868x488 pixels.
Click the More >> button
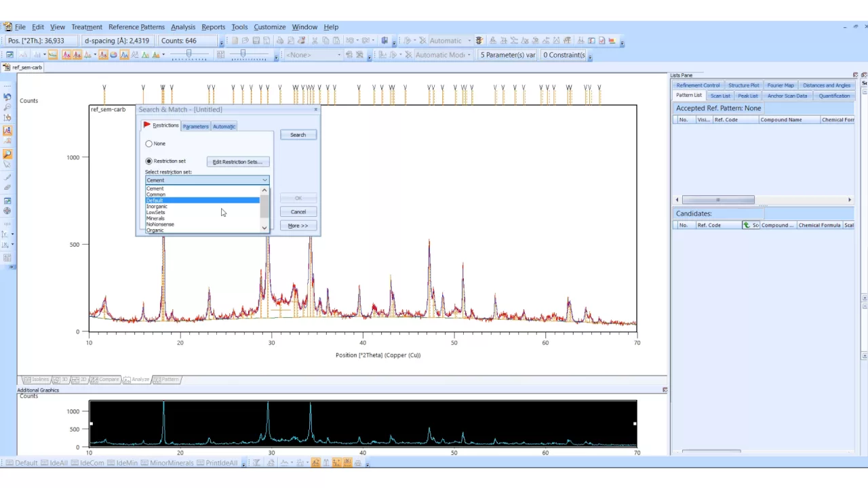tap(298, 226)
